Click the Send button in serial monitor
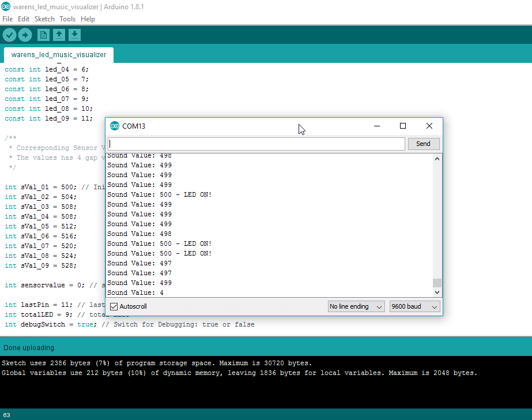Viewport: 532px width, 420px height. [x=424, y=144]
